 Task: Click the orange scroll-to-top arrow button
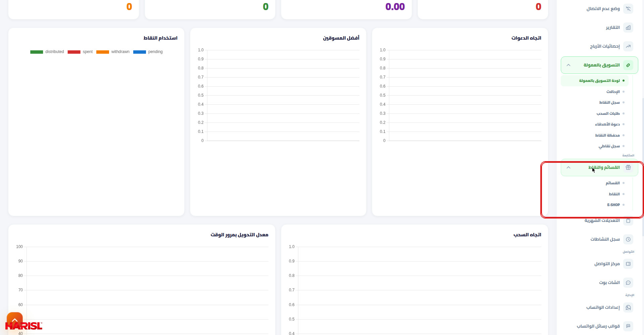pyautogui.click(x=15, y=320)
